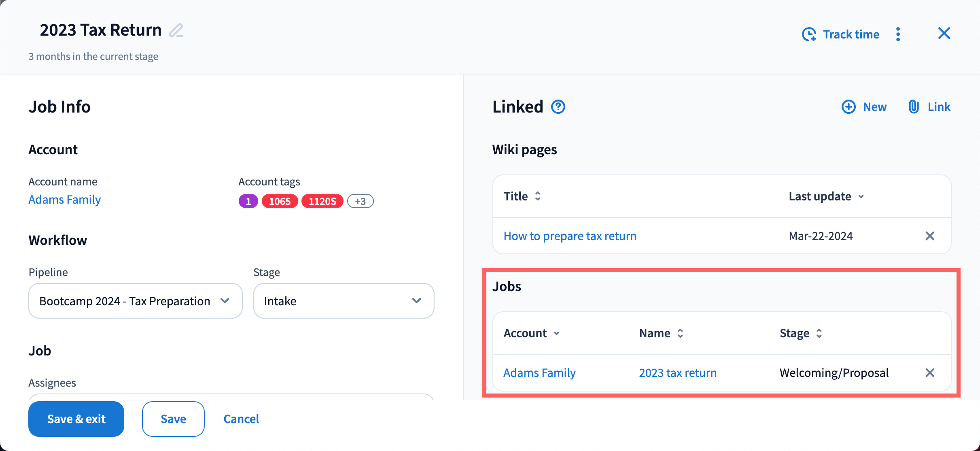This screenshot has height=451, width=980.
Task: Open the 'How to prepare tax return' wiki link
Action: pyautogui.click(x=570, y=236)
